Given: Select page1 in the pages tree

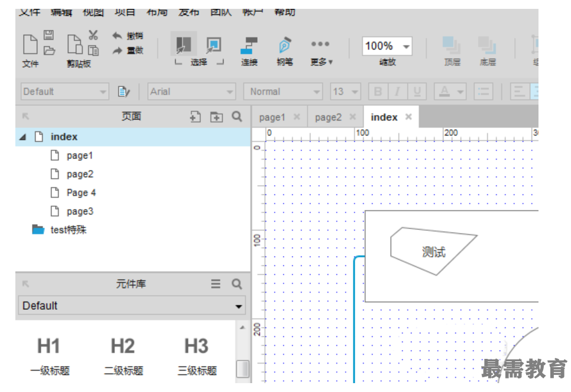Looking at the screenshot, I should [80, 155].
